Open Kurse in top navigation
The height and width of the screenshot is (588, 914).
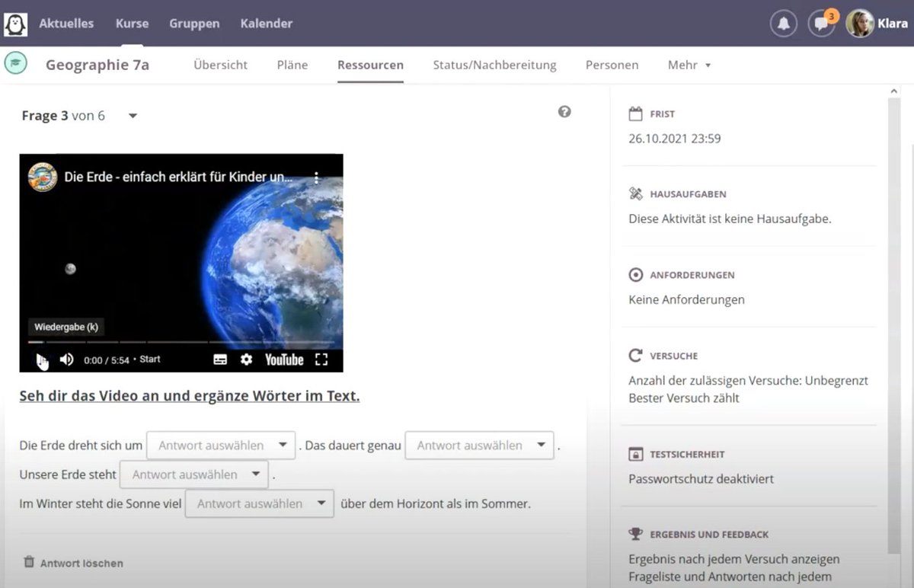point(132,24)
